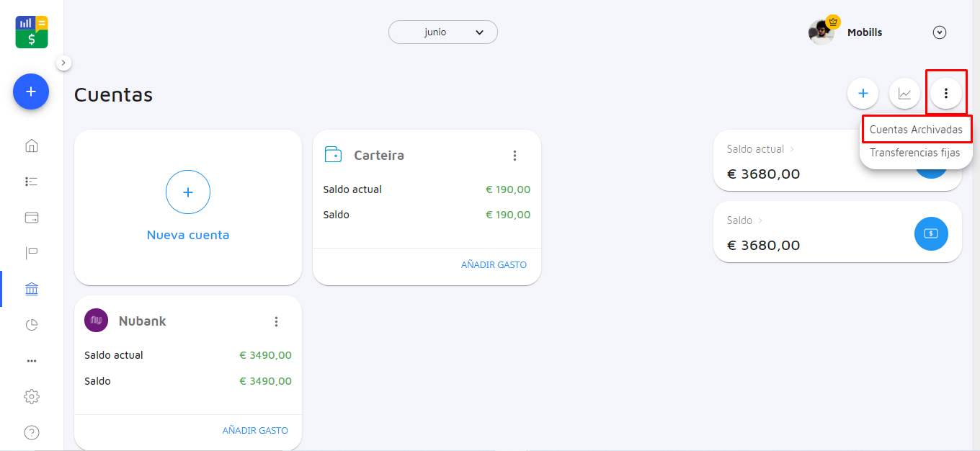Open the home dashboard sidebar icon
Image resolution: width=980 pixels, height=451 pixels.
[x=32, y=146]
